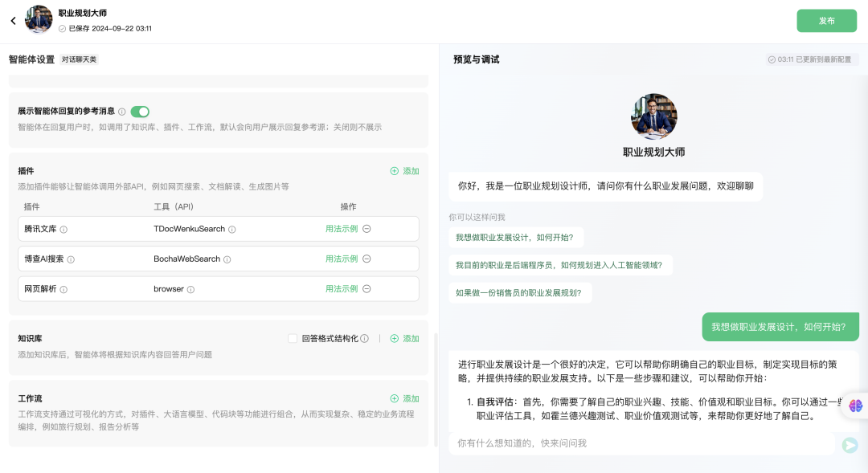This screenshot has width=868, height=473.
Task: Send the message with the send icon
Action: click(x=850, y=445)
